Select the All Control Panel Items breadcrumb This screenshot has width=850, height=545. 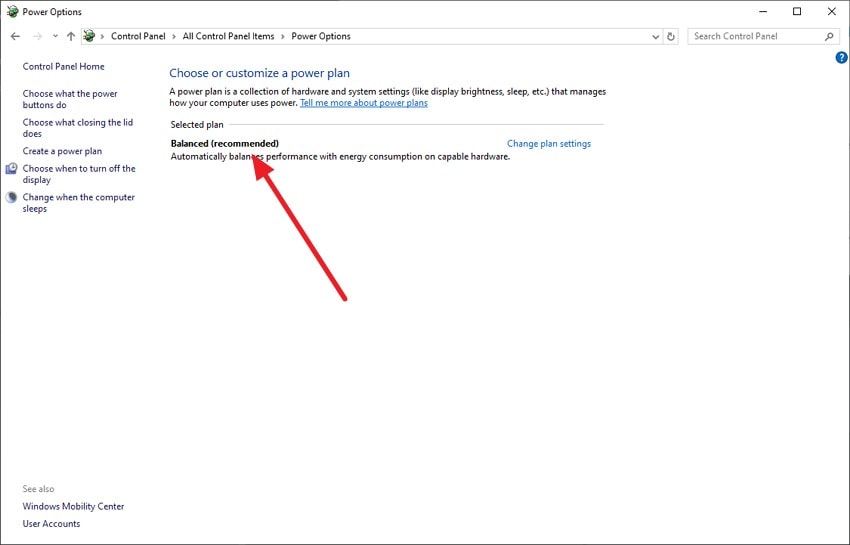click(x=228, y=36)
